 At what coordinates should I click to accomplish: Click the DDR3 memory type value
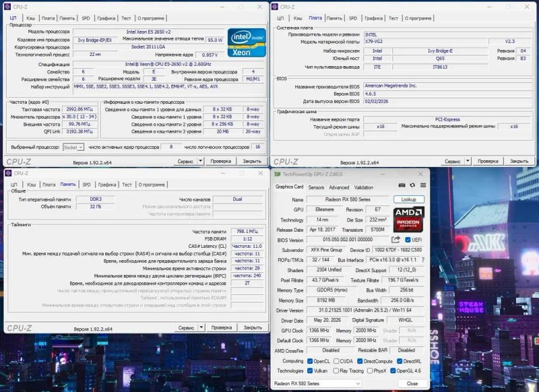coord(96,199)
